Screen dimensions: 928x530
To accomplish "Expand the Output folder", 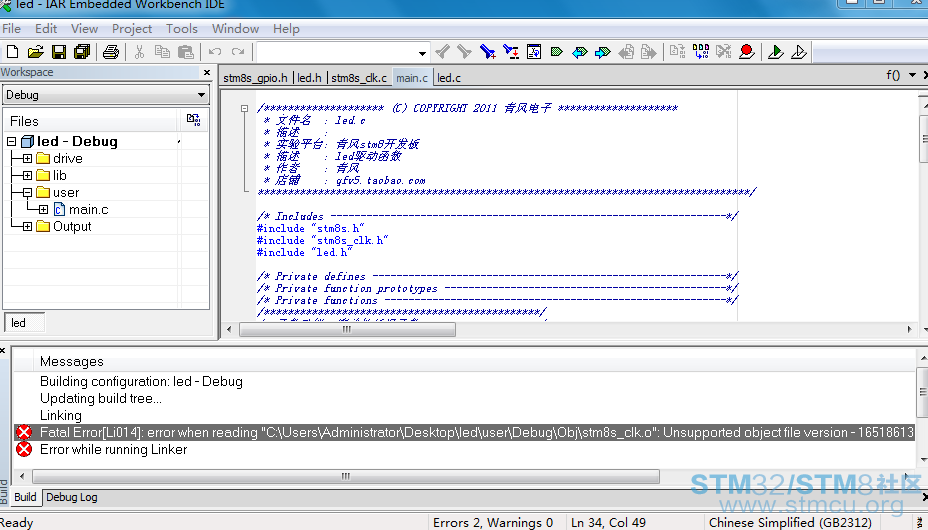I will tap(27, 227).
